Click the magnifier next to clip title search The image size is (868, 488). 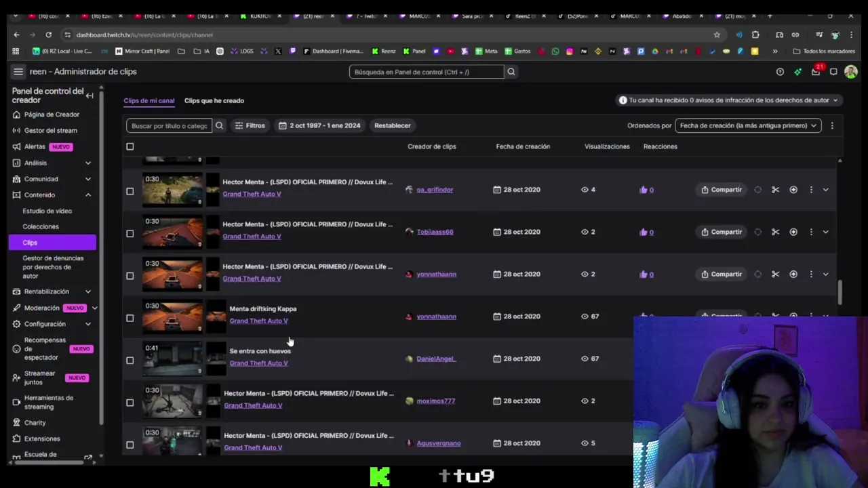point(219,125)
